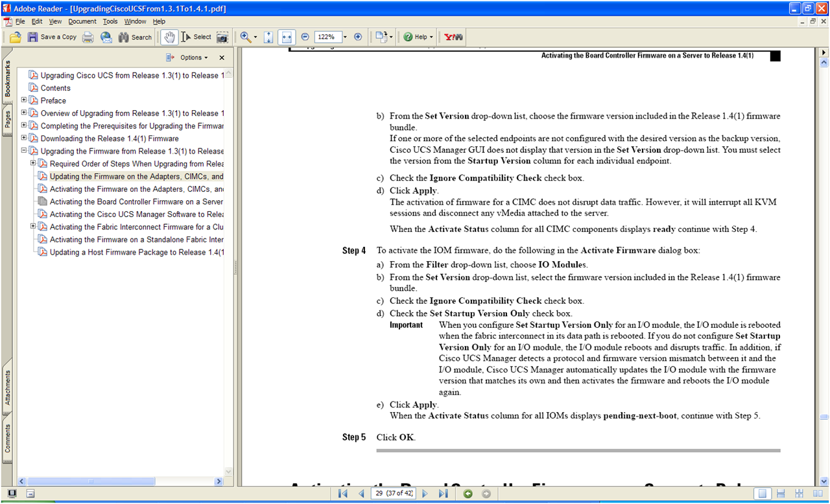830x504 pixels.
Task: Click the Print icon in toolbar
Action: click(x=88, y=37)
